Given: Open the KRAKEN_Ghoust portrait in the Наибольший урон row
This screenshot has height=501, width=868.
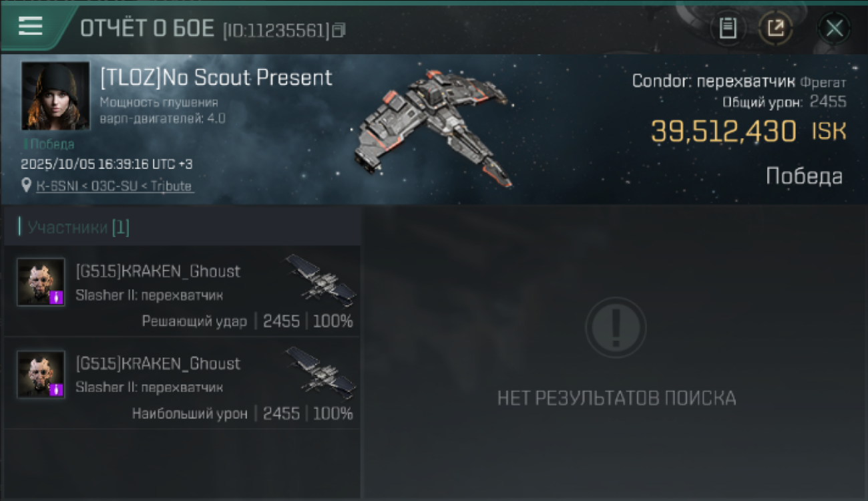Looking at the screenshot, I should (41, 374).
